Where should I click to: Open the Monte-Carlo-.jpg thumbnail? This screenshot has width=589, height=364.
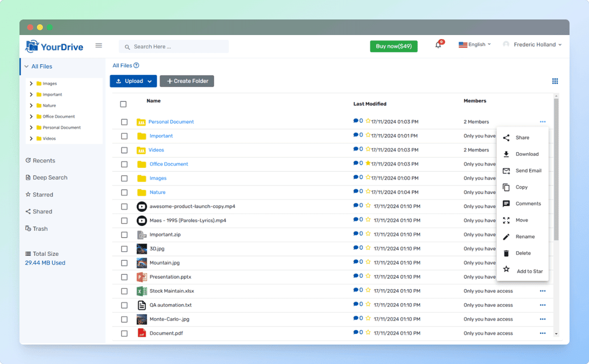(x=142, y=319)
